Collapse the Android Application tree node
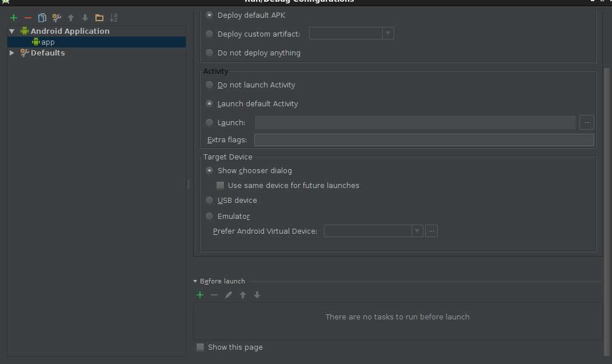The width and height of the screenshot is (612, 364). (x=11, y=31)
